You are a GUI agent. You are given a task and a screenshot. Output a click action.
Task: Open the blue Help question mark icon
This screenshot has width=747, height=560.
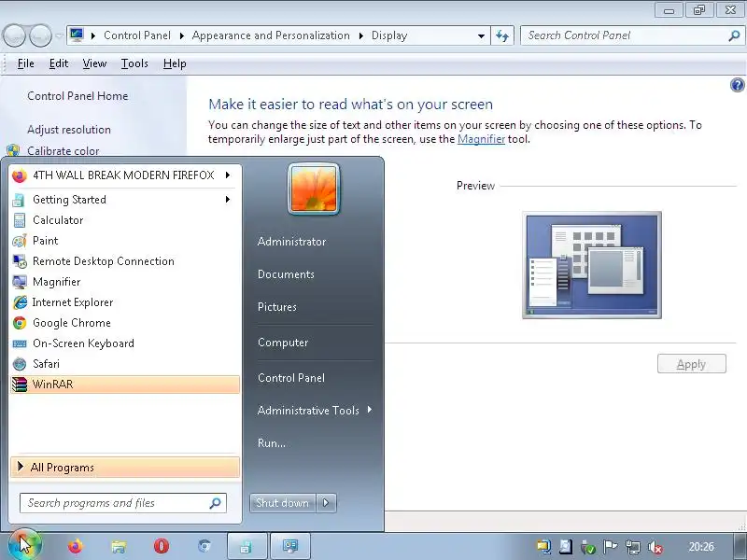(737, 85)
